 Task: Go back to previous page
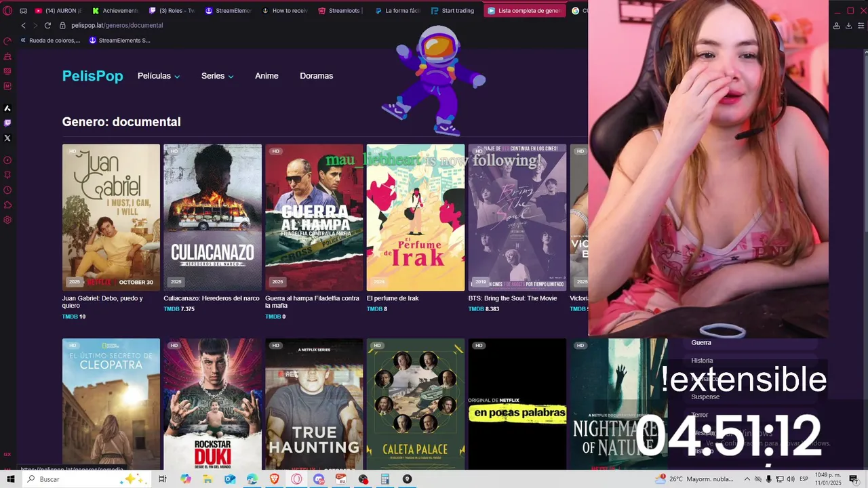(23, 25)
